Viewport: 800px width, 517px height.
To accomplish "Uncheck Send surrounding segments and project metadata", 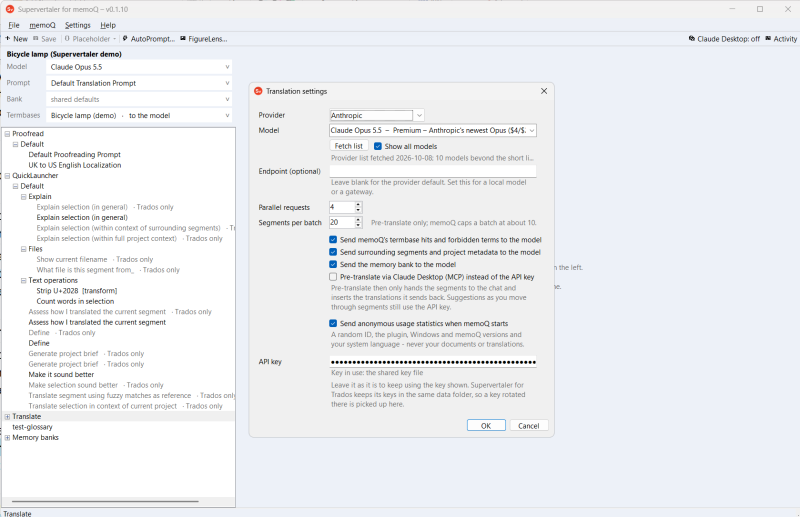I will (x=333, y=252).
